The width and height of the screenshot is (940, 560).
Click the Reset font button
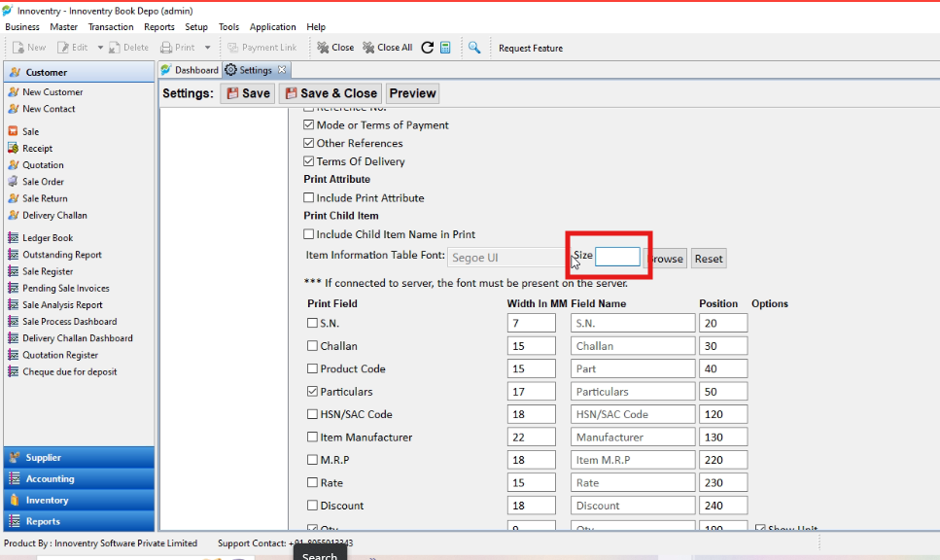coord(709,259)
